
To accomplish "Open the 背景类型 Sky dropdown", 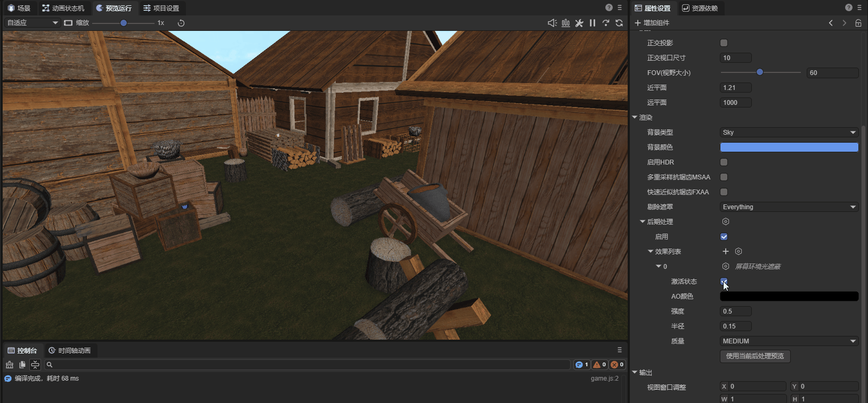I will coord(789,133).
